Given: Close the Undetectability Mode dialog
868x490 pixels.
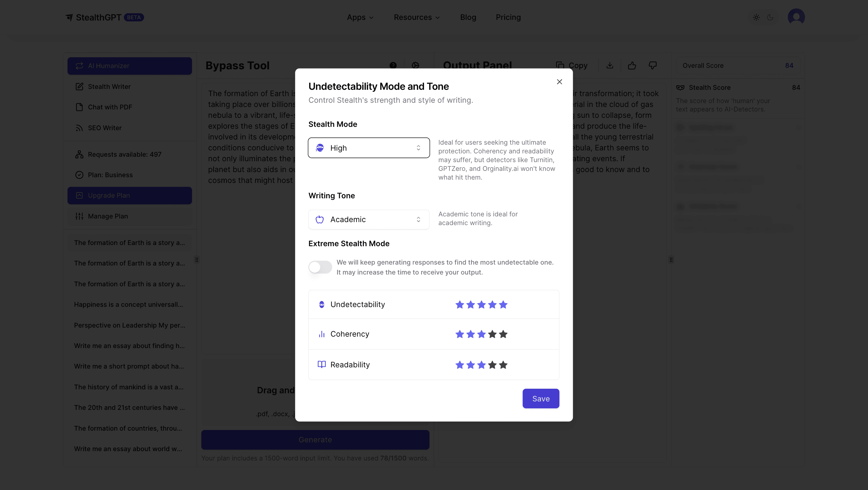Looking at the screenshot, I should [x=559, y=82].
